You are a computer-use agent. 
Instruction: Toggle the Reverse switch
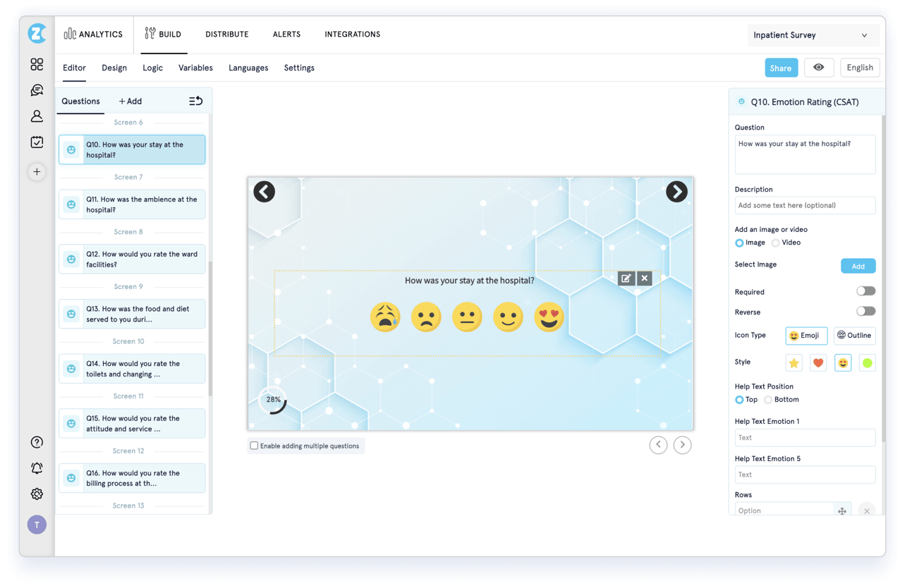pyautogui.click(x=865, y=312)
